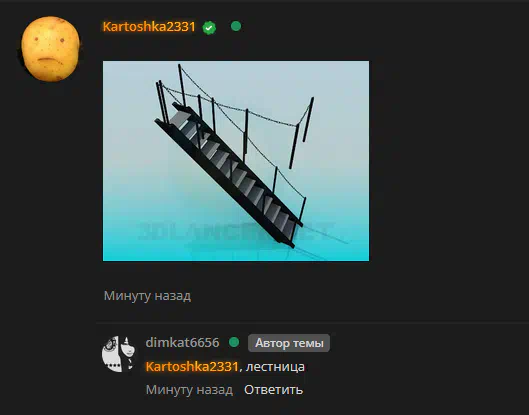Click the frowning mouth on potato avatar
The width and height of the screenshot is (529, 415).
pyautogui.click(x=50, y=62)
